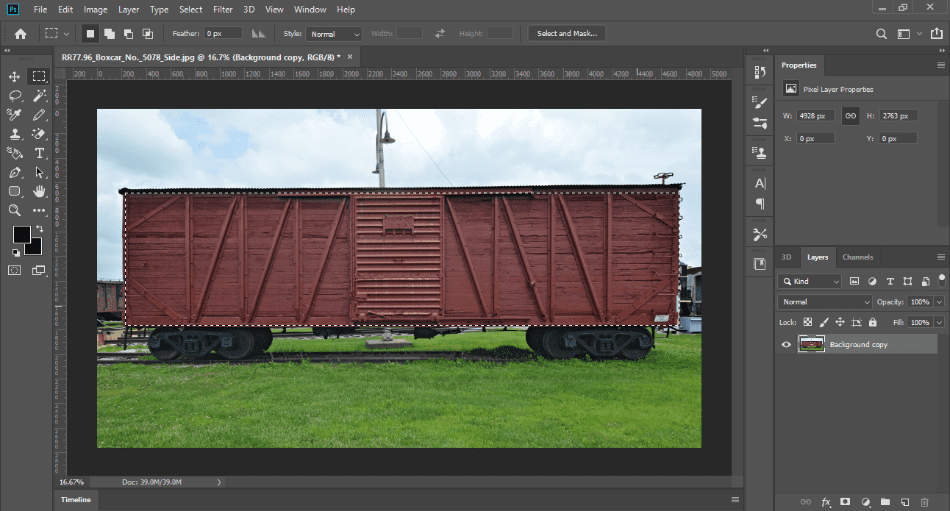
Task: Select the Hand tool
Action: pos(39,192)
